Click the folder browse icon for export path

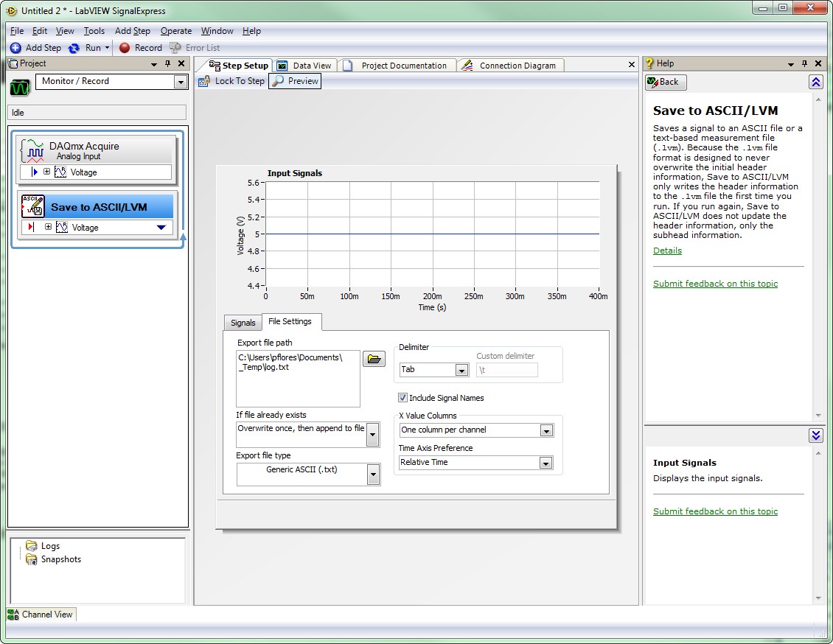pos(374,359)
